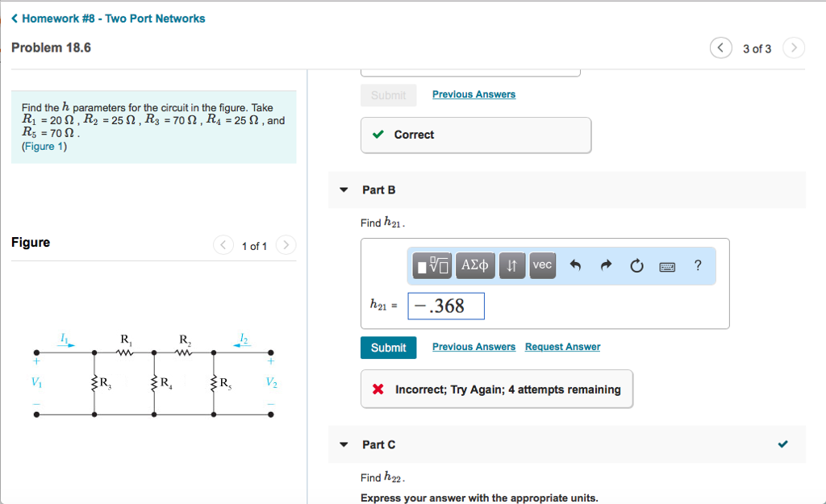Screen dimensions: 826x504
Task: Open the Greek symbols ΑΣφ palette
Action: pyautogui.click(x=475, y=265)
